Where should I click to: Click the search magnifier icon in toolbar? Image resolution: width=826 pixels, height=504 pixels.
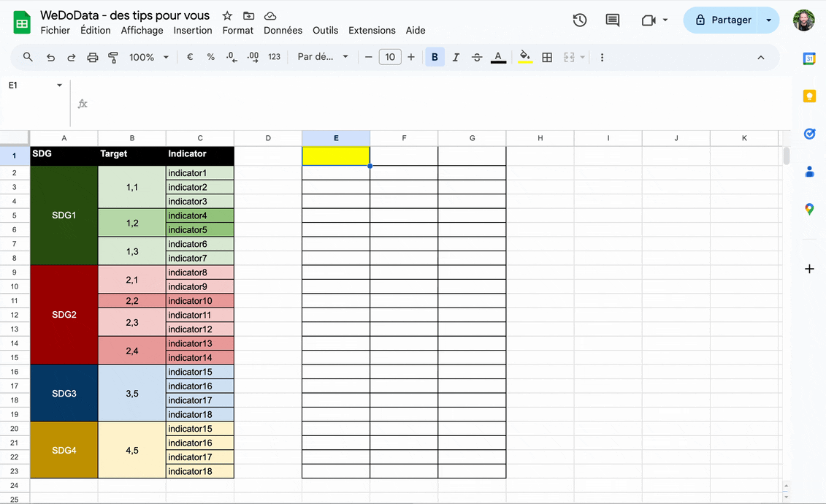coord(28,57)
